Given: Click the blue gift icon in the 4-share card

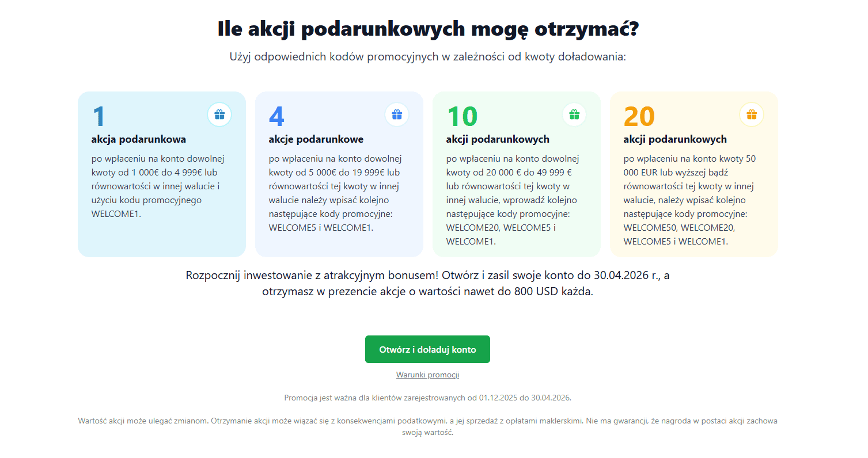Looking at the screenshot, I should pyautogui.click(x=397, y=114).
